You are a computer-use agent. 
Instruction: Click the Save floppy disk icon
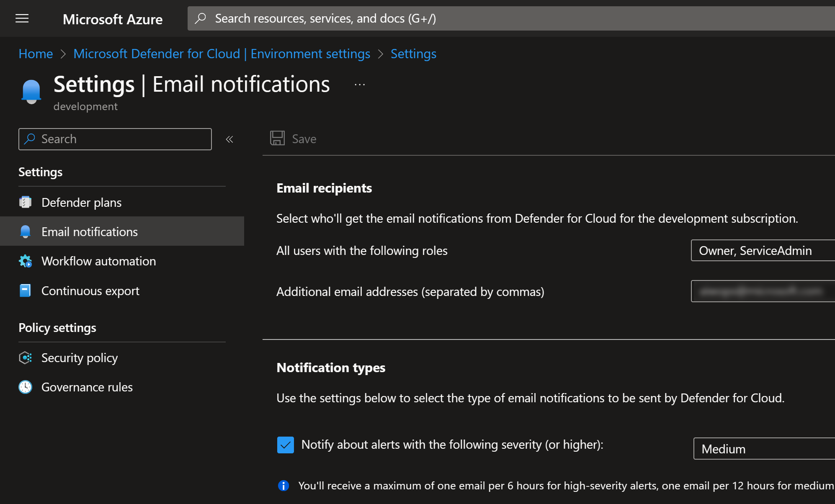(277, 139)
